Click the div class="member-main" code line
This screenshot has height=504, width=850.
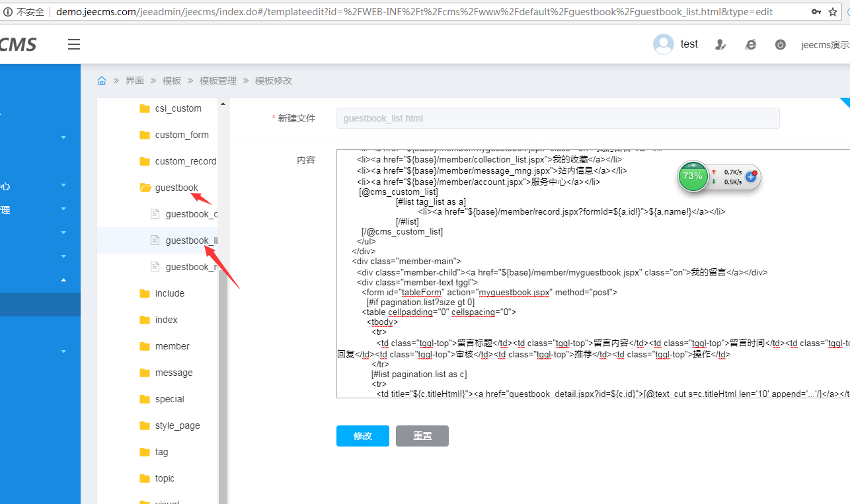click(406, 261)
